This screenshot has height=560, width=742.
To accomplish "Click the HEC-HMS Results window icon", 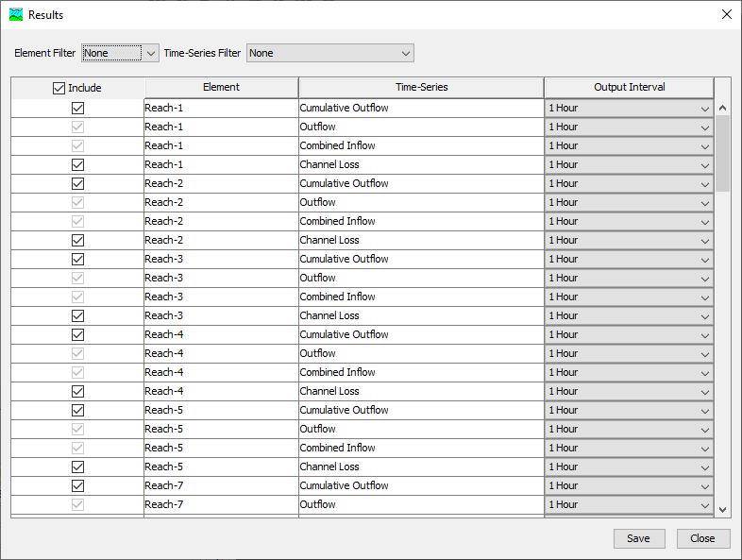I will coord(16,15).
